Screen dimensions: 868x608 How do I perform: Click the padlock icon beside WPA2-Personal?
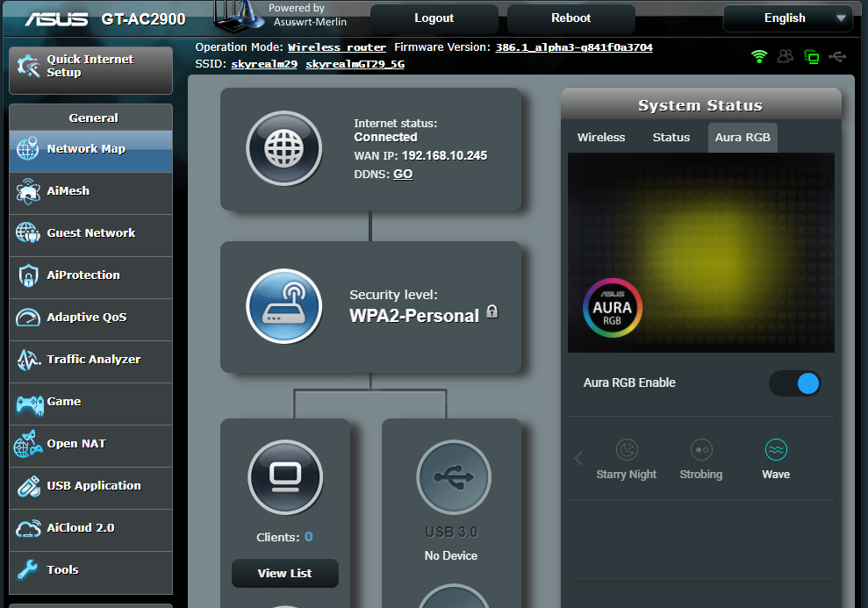click(492, 312)
